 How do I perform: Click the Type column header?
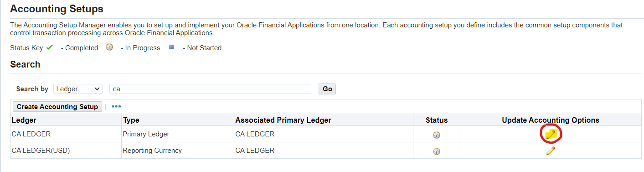click(x=131, y=120)
